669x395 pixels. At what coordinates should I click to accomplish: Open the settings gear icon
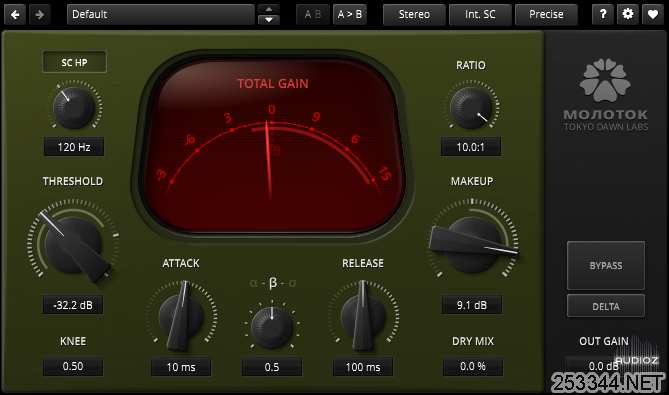click(x=628, y=14)
